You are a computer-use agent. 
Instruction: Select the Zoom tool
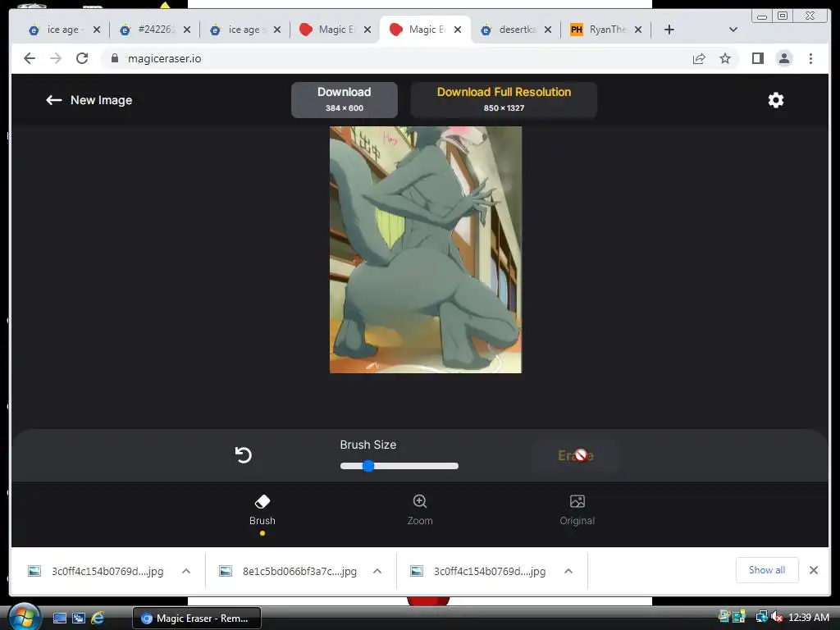coord(419,510)
